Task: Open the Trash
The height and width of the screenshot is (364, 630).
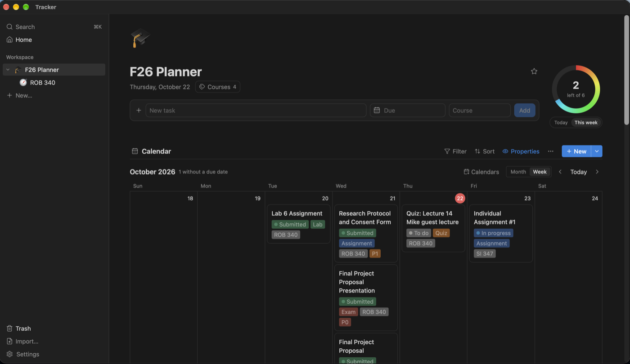Action: click(x=54, y=328)
